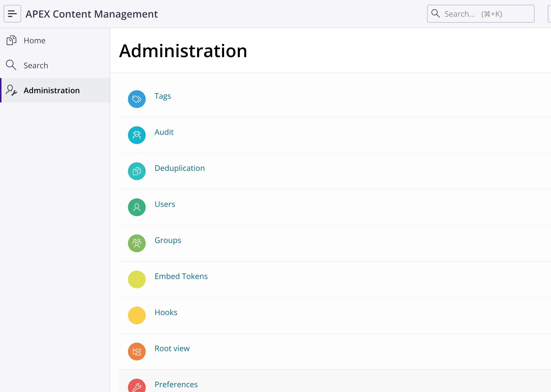Open Search from the sidebar
Image resolution: width=551 pixels, height=392 pixels.
36,65
